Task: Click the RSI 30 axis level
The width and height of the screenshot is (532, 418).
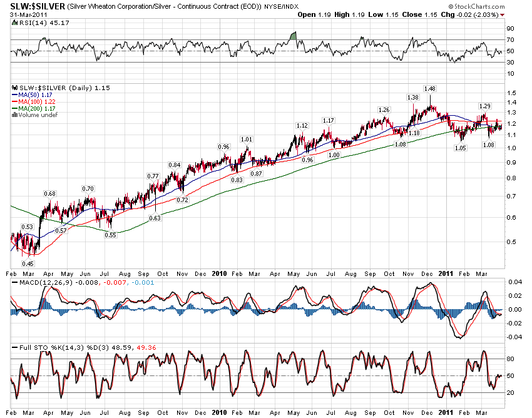Action: click(510, 62)
